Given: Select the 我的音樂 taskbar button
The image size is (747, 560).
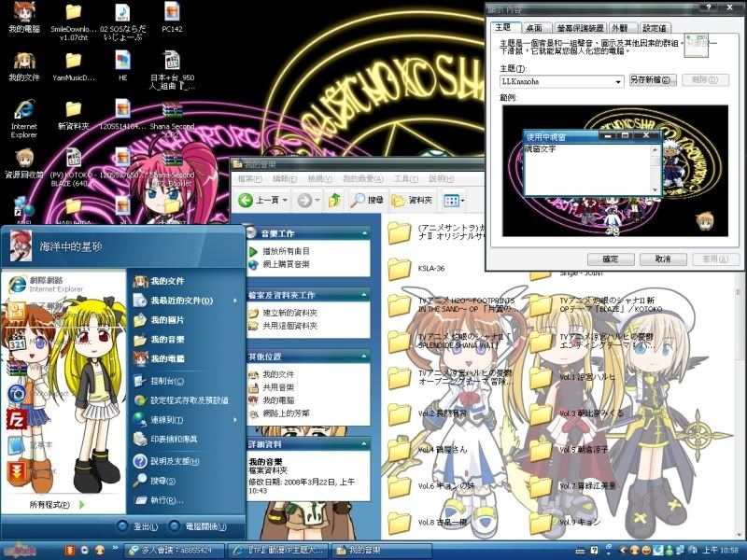Looking at the screenshot, I should click(x=382, y=551).
